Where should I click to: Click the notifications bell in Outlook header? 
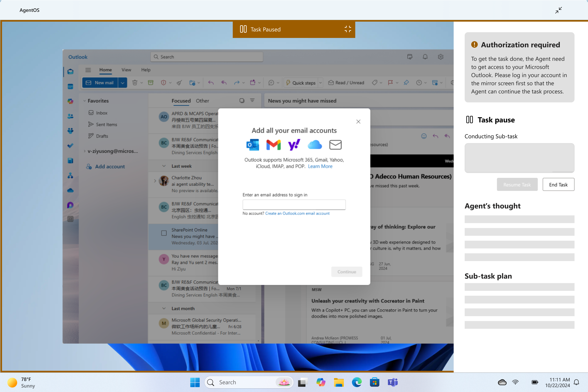click(425, 57)
